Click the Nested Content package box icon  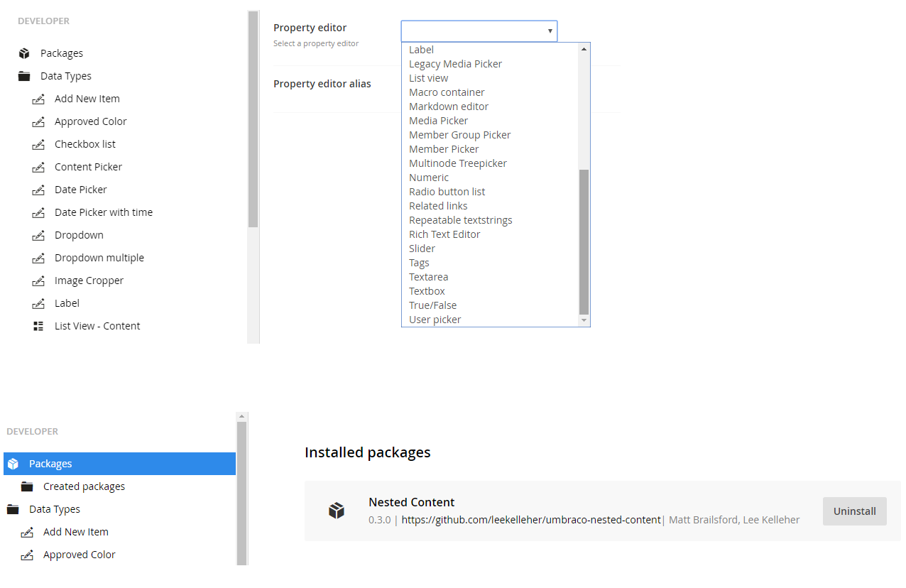pos(337,511)
